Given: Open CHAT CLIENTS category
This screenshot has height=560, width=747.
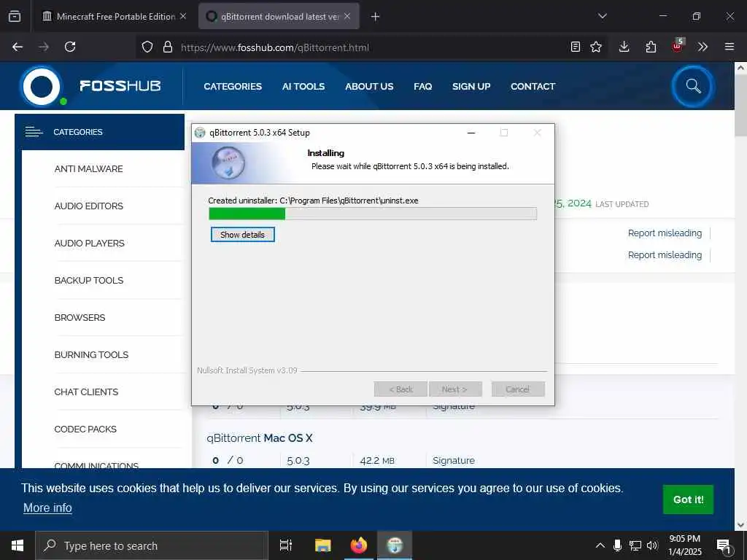Looking at the screenshot, I should 86,392.
